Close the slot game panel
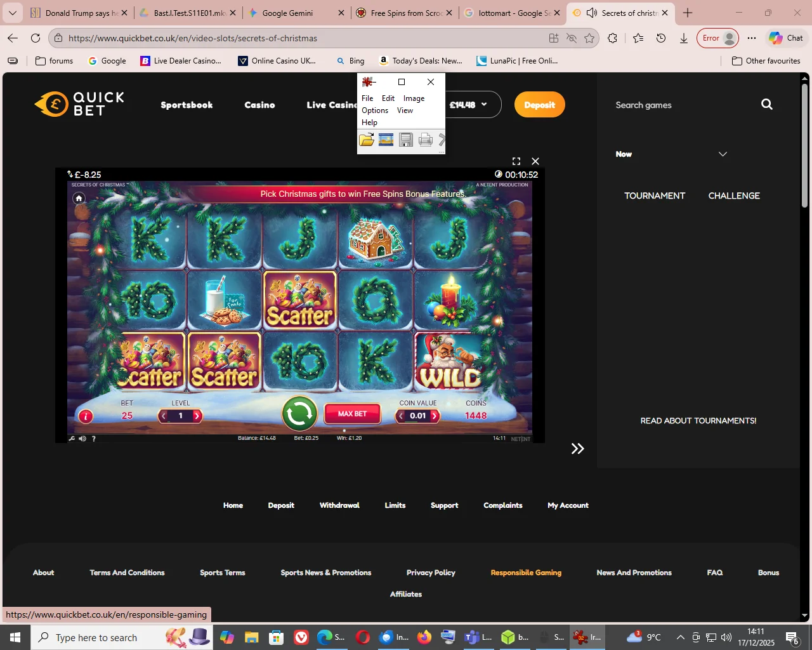 [x=535, y=161]
